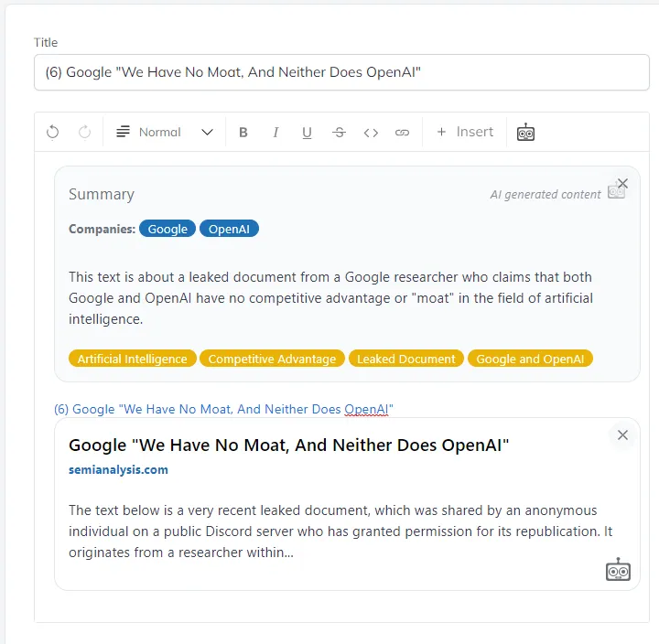Insert a code block
Viewport: 659px width, 644px height.
(371, 133)
